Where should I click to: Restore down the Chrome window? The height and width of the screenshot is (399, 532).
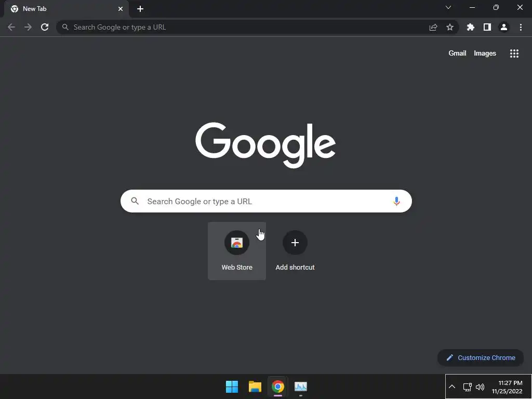coord(496,7)
